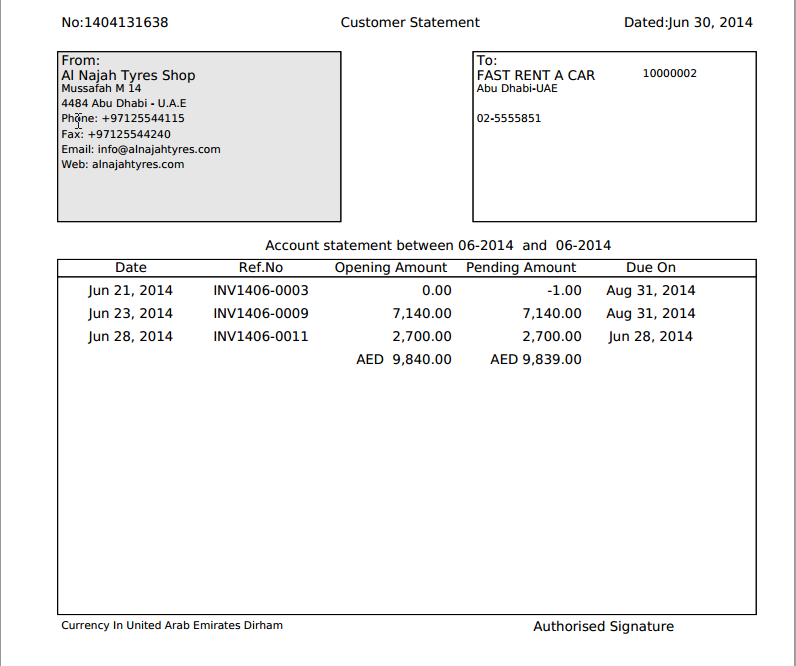Screen dimensions: 796x666
Task: Click the customer phone 02-5555851
Action: tap(509, 118)
